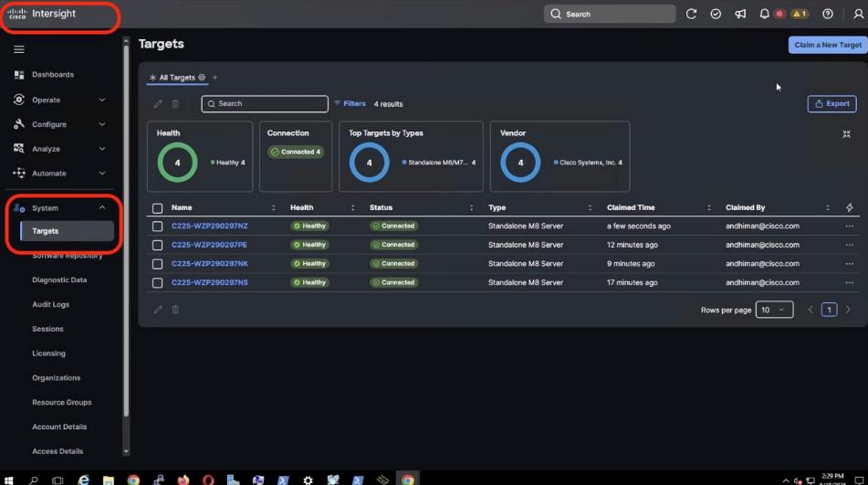
Task: Click the hamburger menu icon in sidebar
Action: (19, 49)
